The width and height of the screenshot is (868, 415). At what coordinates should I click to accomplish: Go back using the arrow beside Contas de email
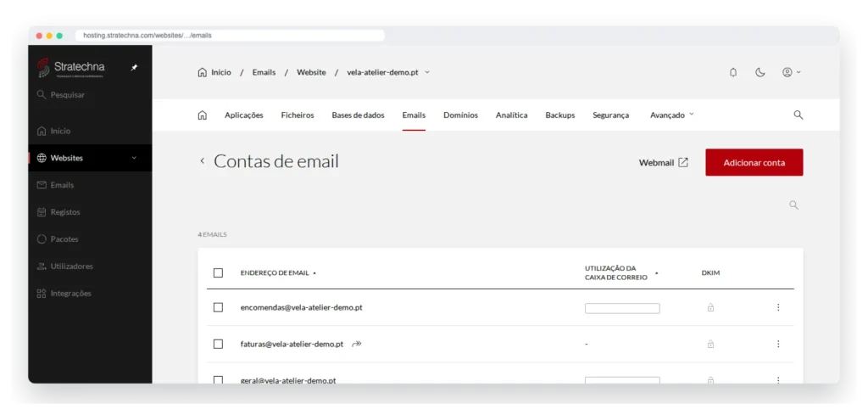(202, 160)
